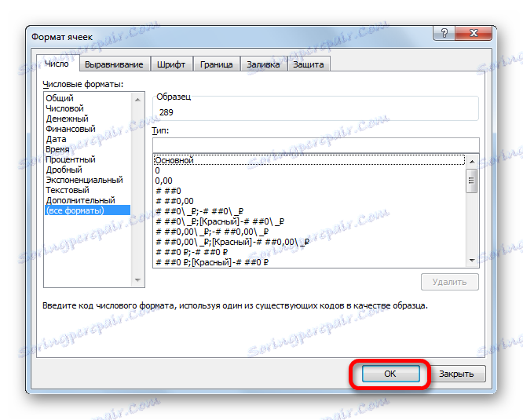
Task: Select format # ##0 ₽;-# ##0 ₽
Action: (x=309, y=252)
